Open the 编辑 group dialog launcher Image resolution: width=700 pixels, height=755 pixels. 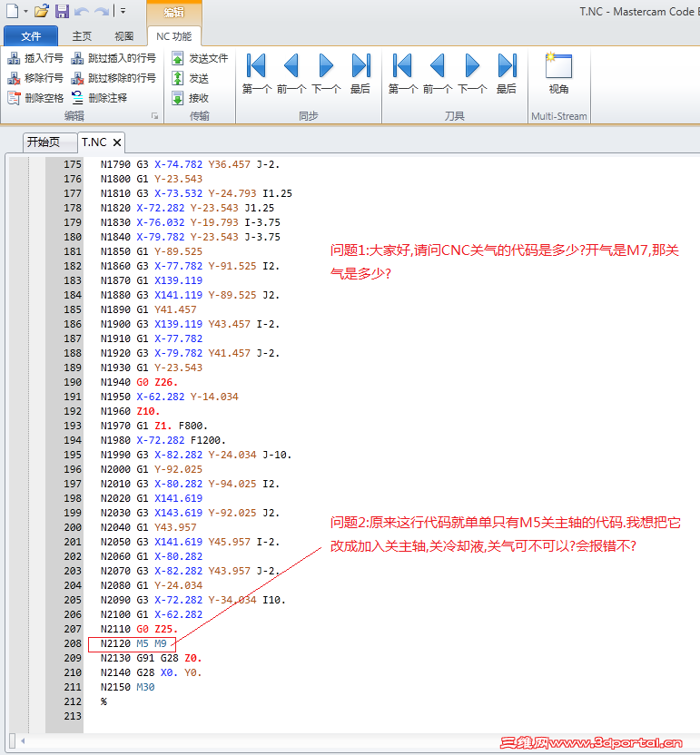click(154, 116)
